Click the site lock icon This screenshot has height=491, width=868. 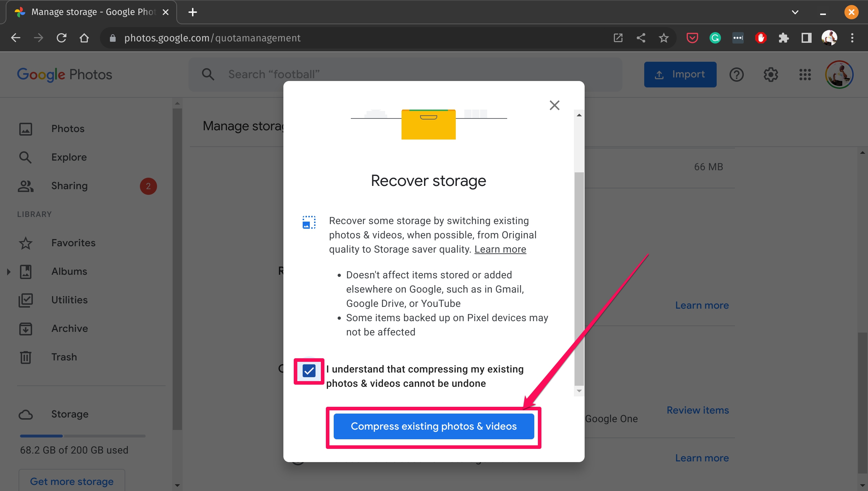click(x=112, y=38)
